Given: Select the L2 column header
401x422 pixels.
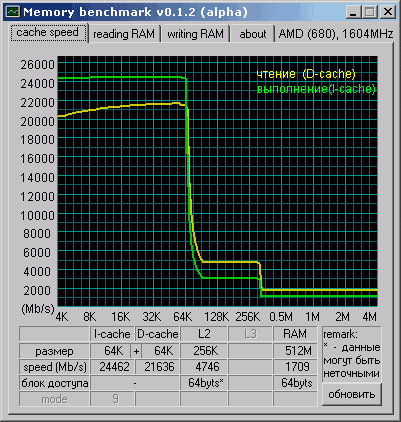Looking at the screenshot, I should 204,334.
